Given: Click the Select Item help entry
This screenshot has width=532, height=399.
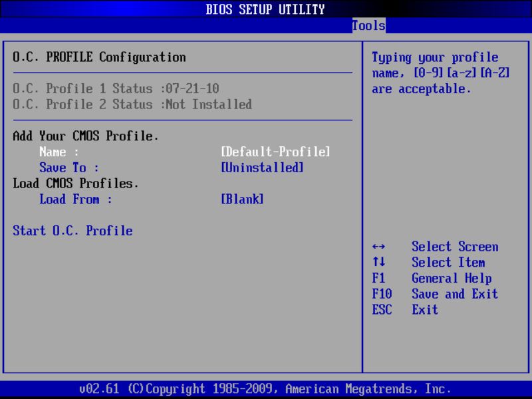Looking at the screenshot, I should tap(448, 263).
